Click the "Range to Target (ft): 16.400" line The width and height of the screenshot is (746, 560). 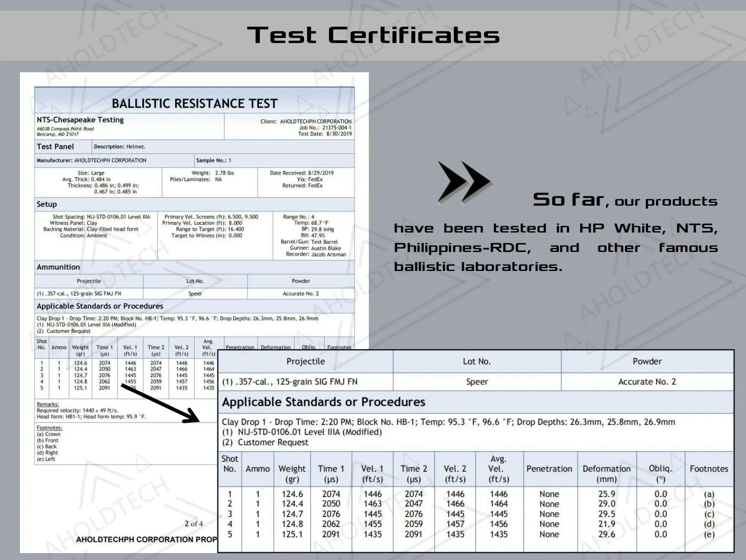[210, 229]
